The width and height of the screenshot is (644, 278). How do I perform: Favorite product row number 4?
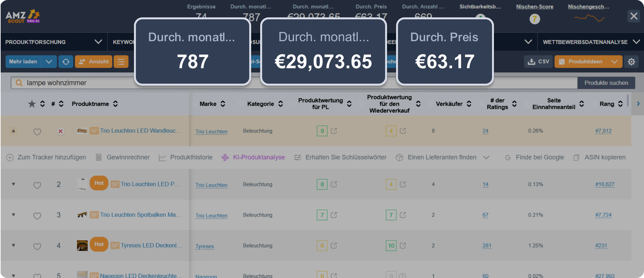(x=37, y=246)
